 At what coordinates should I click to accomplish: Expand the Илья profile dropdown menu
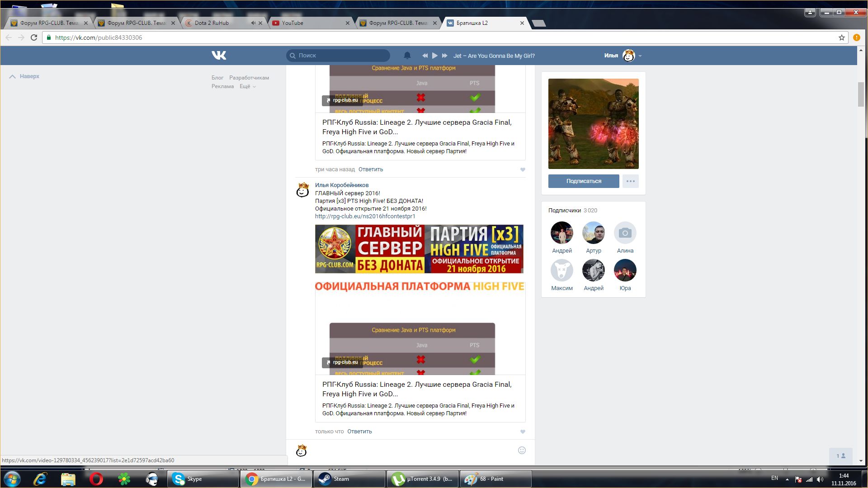click(x=640, y=56)
